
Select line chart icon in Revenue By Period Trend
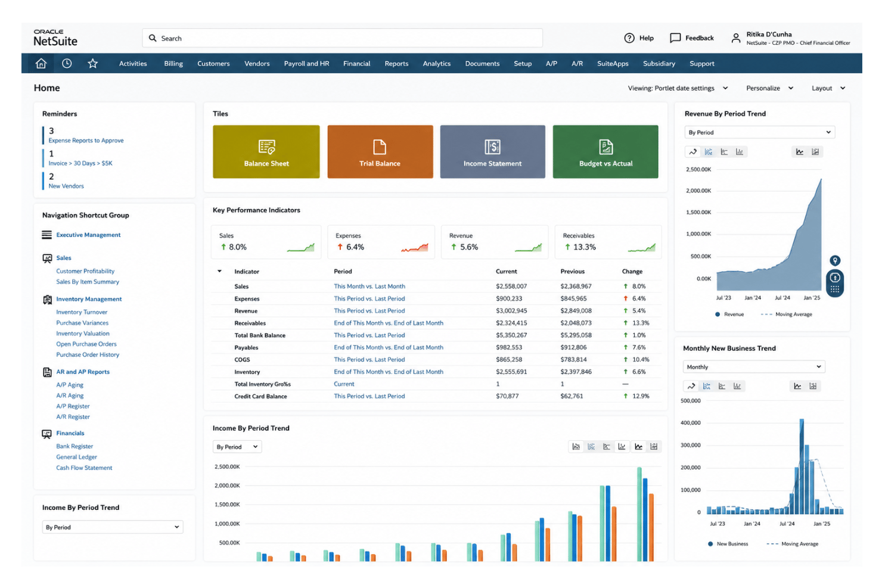pyautogui.click(x=692, y=152)
